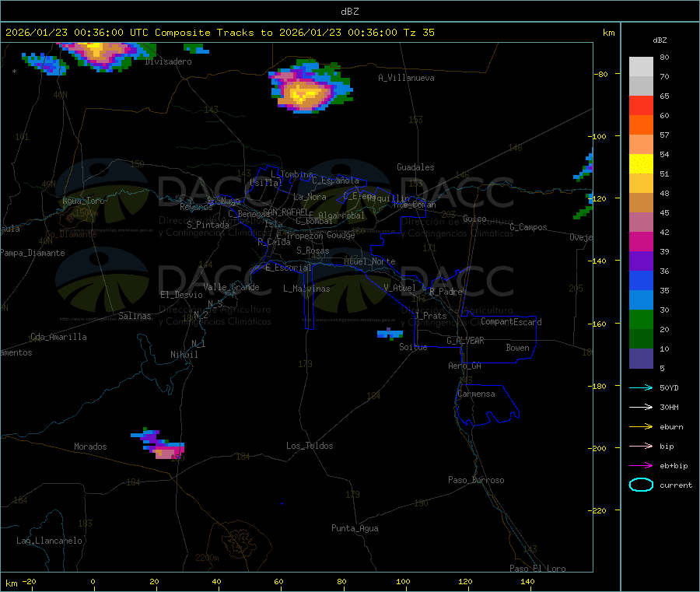The height and width of the screenshot is (592, 700).
Task: Click the E_Escorial map label
Action: click(289, 268)
